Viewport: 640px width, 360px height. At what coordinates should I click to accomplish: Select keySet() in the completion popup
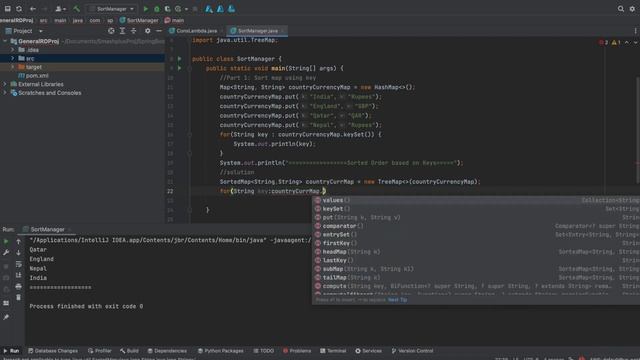(x=476, y=209)
